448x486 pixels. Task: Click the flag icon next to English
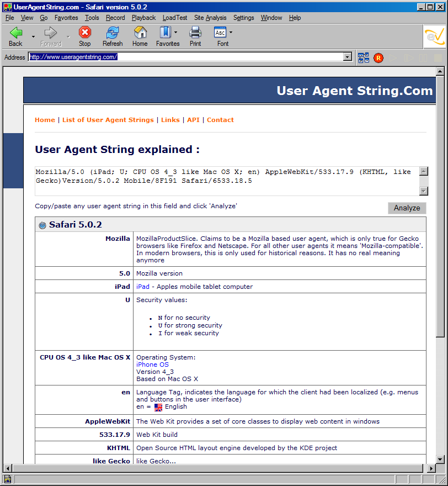tap(158, 407)
